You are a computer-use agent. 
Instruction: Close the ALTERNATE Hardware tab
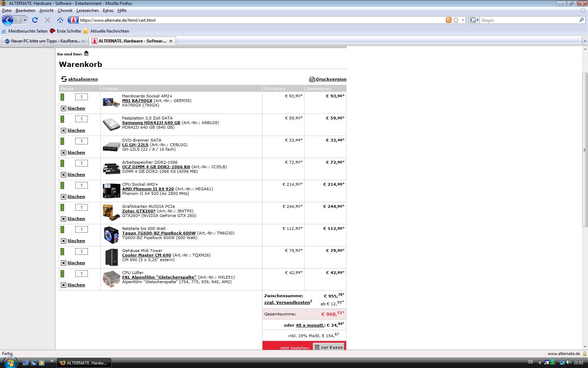[171, 41]
